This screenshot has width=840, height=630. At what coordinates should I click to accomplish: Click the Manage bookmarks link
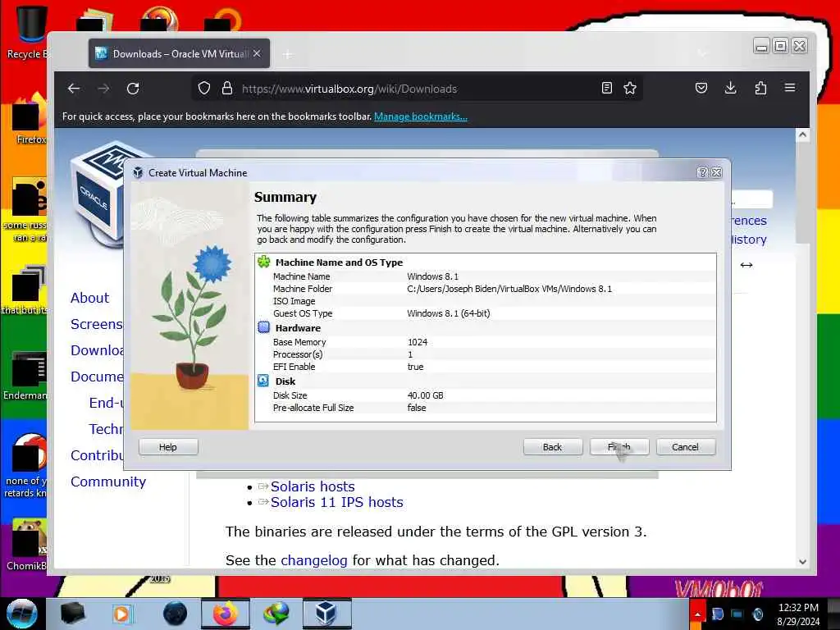tap(421, 116)
